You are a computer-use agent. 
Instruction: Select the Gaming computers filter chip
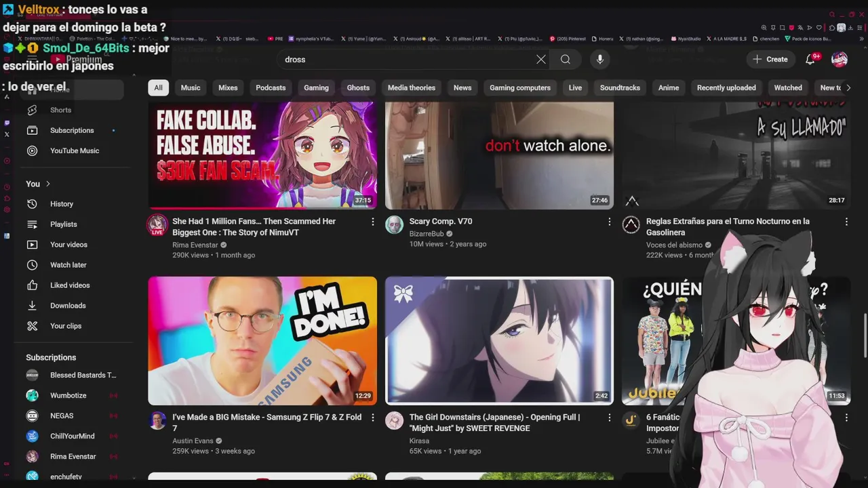(x=520, y=87)
